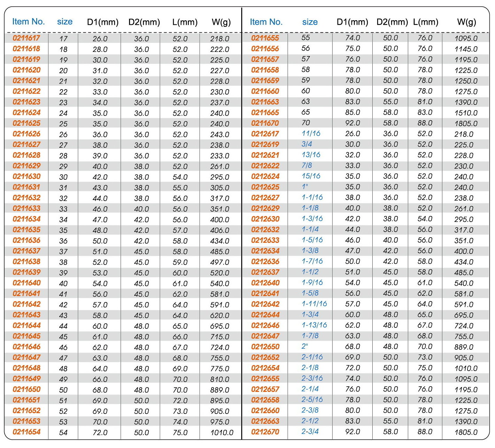Click weight 218.0 in row 0211617

[220, 39]
